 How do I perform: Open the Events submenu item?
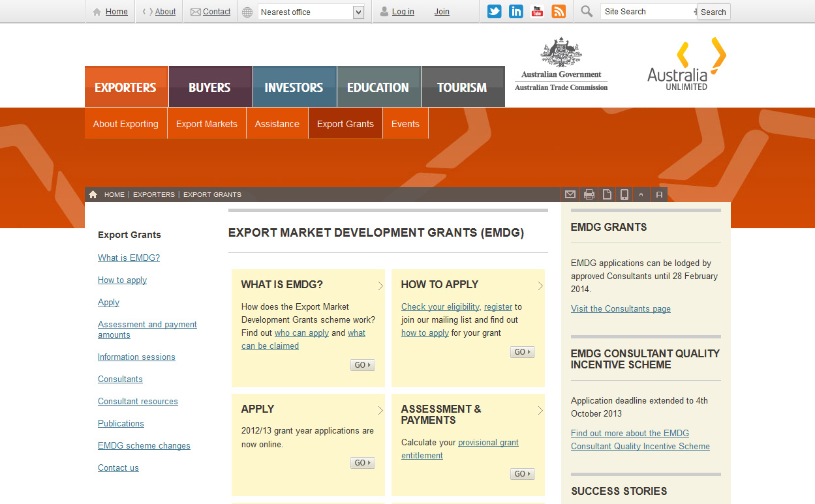[x=405, y=124]
